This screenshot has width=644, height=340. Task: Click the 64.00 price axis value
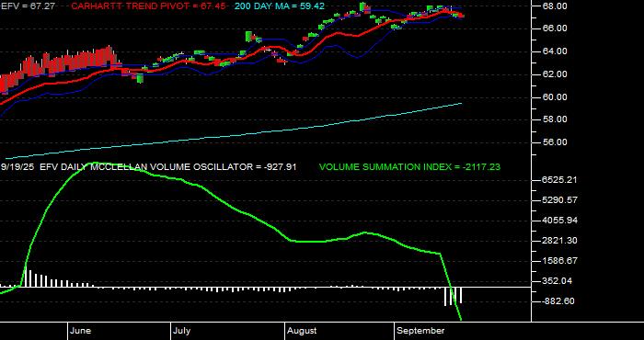coord(556,51)
